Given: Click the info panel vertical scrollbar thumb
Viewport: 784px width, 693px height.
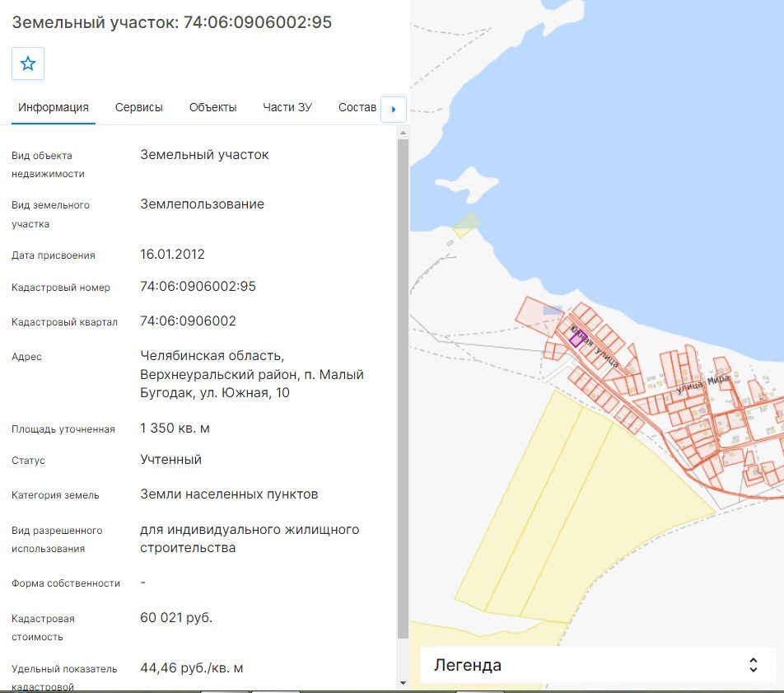Looking at the screenshot, I should (403, 389).
